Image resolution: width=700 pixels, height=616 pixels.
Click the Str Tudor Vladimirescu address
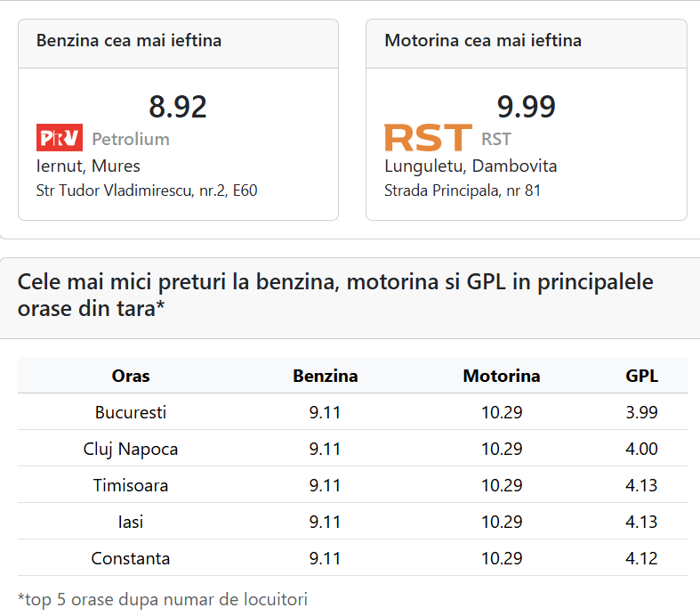pyautogui.click(x=147, y=190)
